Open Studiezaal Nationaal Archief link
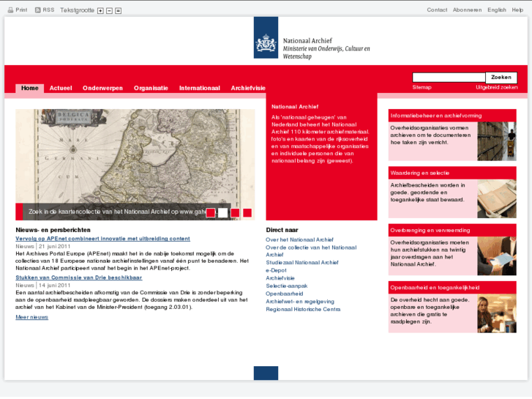 click(302, 263)
